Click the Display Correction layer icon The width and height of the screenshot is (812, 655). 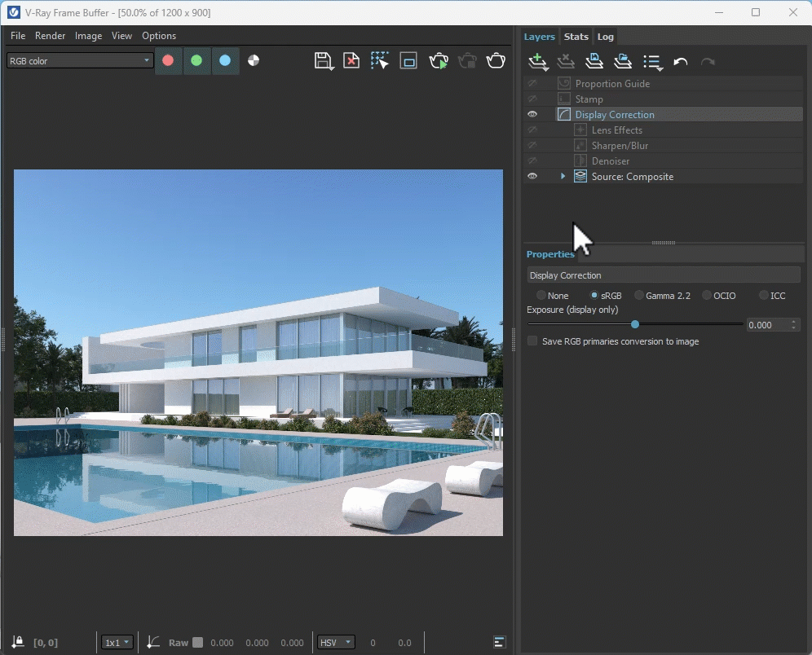click(x=564, y=114)
